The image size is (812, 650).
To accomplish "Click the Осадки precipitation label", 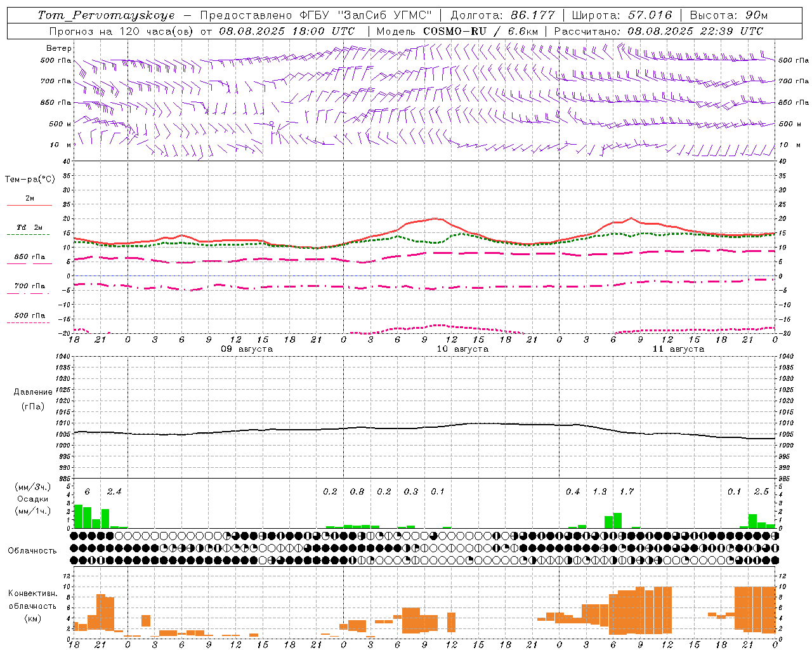I will coord(33,499).
